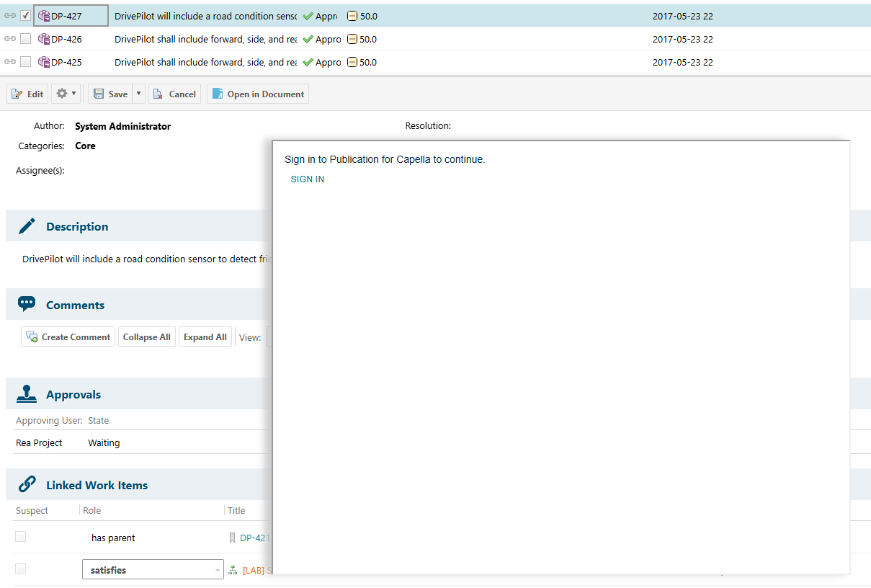Toggle the Suspect checkbox for the has parent link
This screenshot has height=588, width=871.
point(21,537)
